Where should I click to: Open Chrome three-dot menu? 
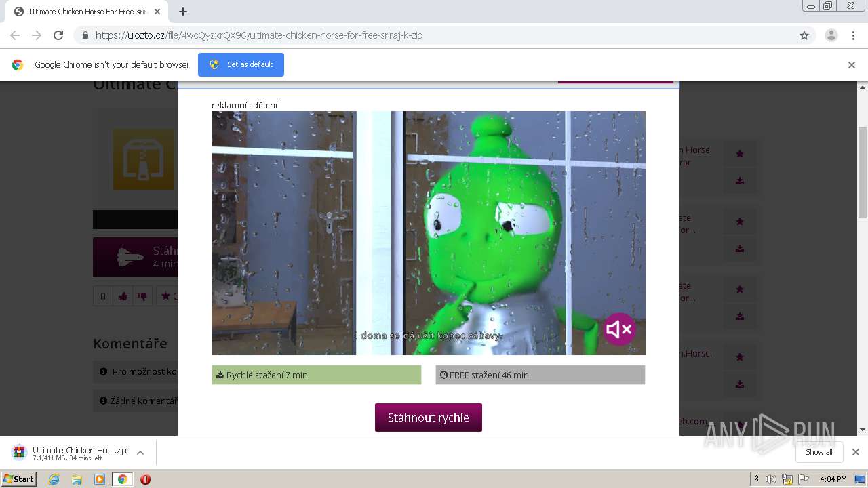pos(853,35)
